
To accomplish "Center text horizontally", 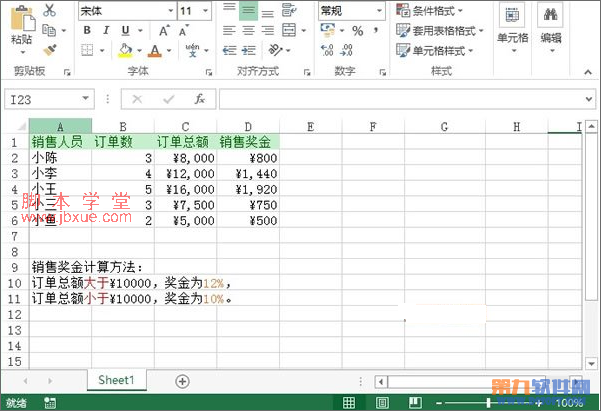I will (x=248, y=30).
